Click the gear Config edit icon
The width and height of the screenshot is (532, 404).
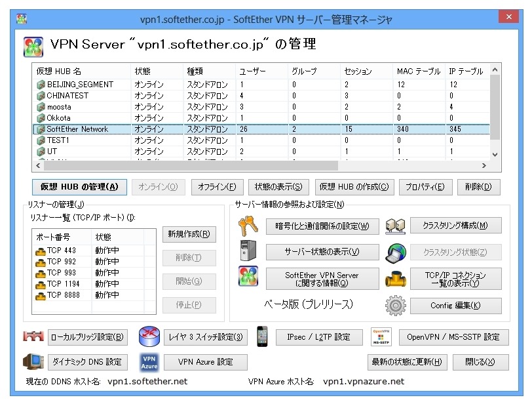coord(396,306)
